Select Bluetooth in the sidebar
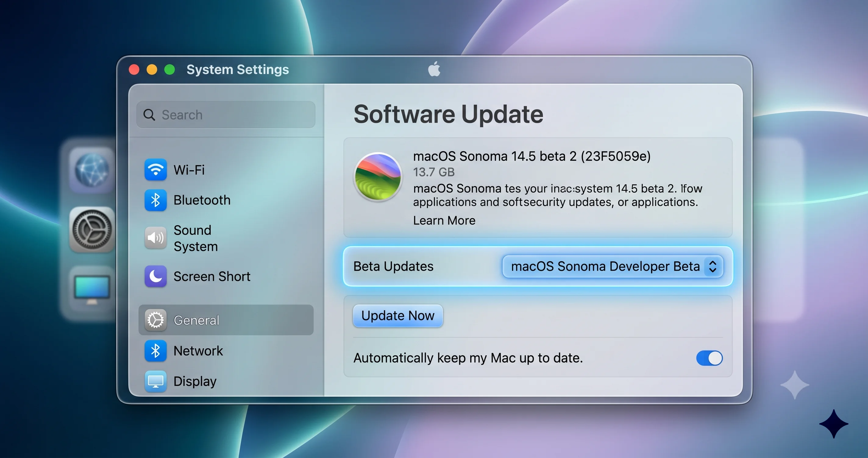 point(226,200)
